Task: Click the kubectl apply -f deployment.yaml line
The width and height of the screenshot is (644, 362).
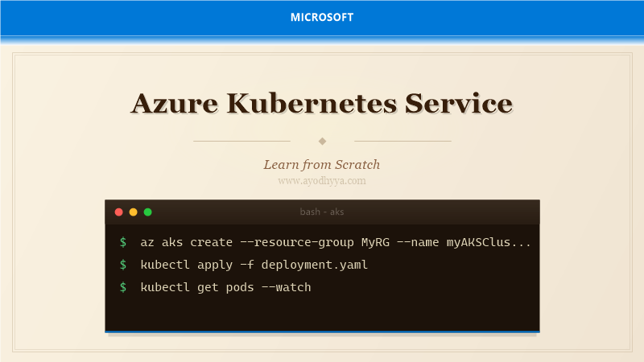Action: pos(254,265)
